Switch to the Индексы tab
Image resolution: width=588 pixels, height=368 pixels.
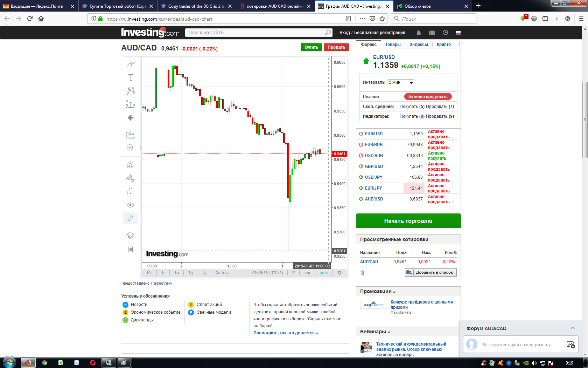[419, 45]
